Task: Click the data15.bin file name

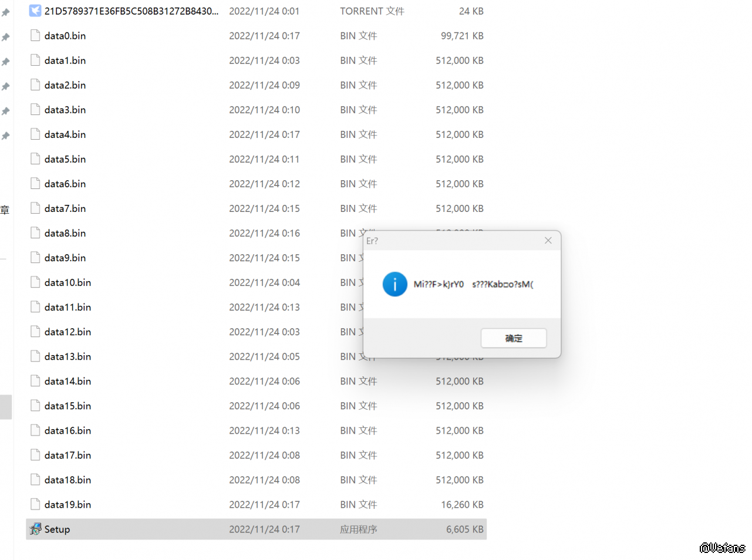Action: pos(68,406)
